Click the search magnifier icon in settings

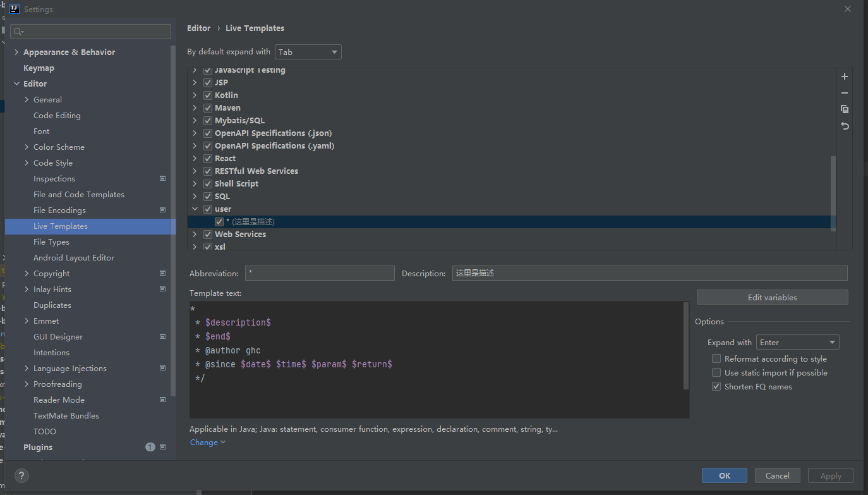18,32
